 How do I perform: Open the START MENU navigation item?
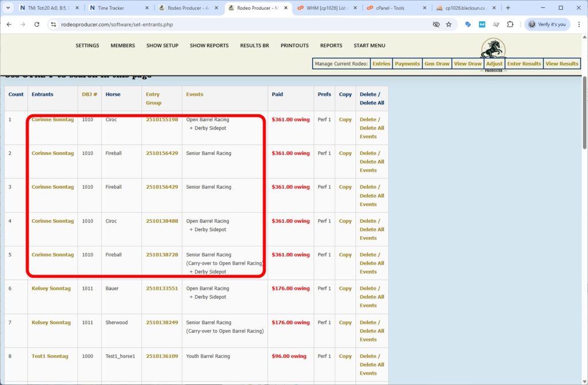(370, 45)
